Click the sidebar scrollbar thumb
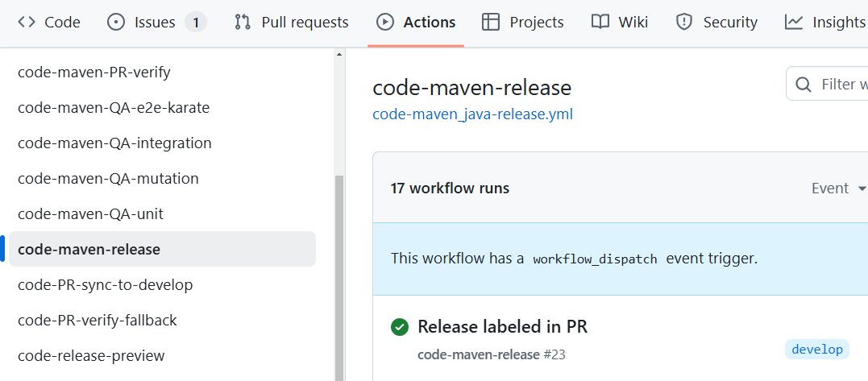The height and width of the screenshot is (381, 868). pyautogui.click(x=338, y=276)
